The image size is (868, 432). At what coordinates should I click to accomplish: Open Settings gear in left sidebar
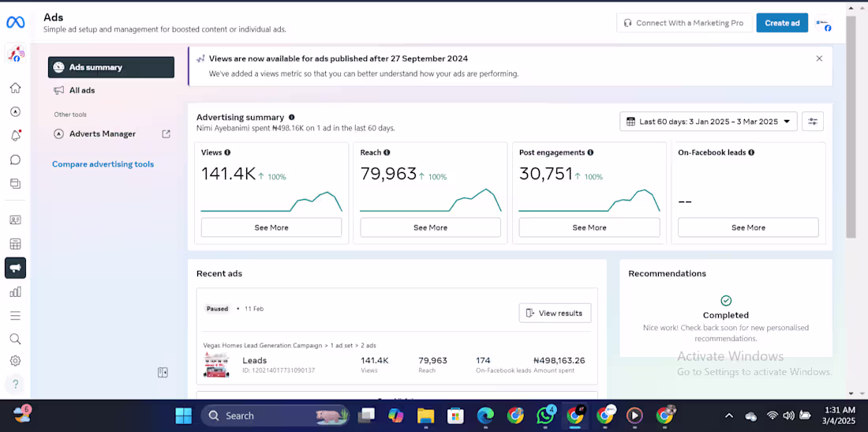pos(15,361)
